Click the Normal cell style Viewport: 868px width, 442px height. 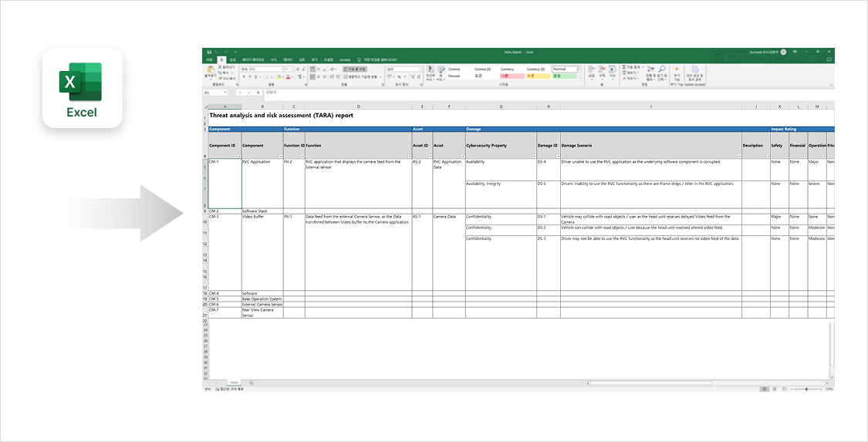pos(563,69)
